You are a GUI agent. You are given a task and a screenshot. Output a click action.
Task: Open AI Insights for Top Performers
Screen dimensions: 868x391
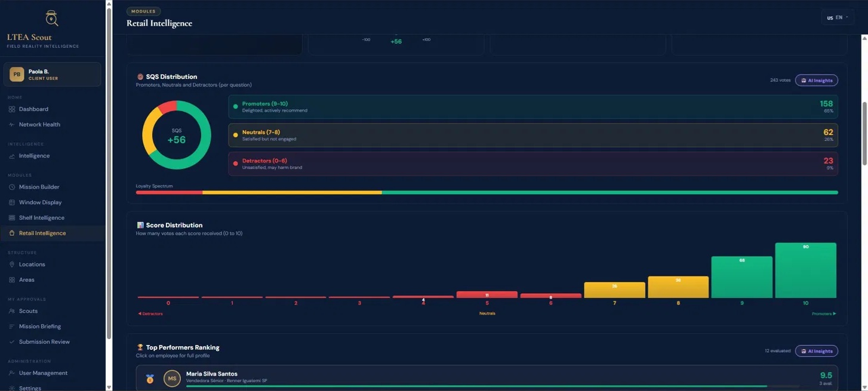point(816,351)
